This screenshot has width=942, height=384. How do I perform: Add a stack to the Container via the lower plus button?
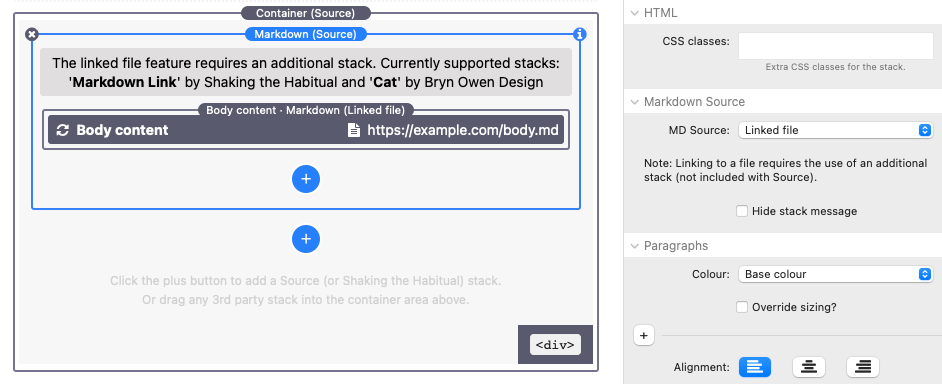tap(306, 239)
